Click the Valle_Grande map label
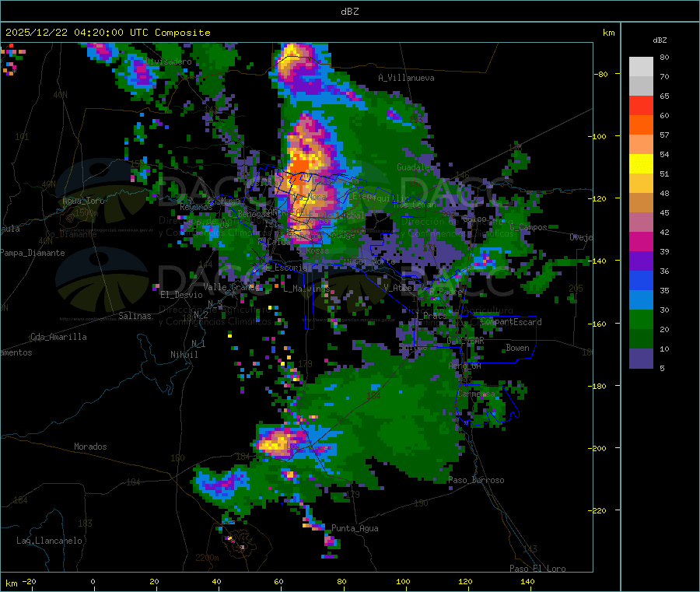 tap(231, 286)
